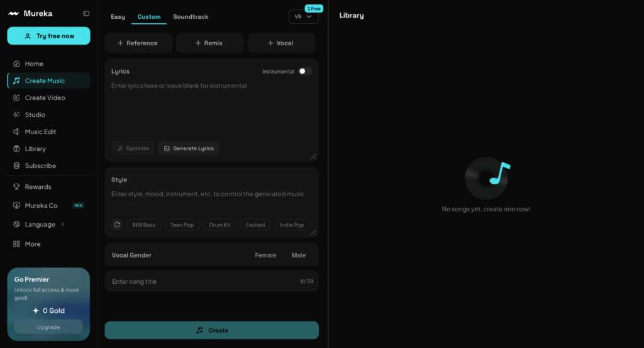Click the Style box resize handle
644x348 pixels.
(313, 233)
